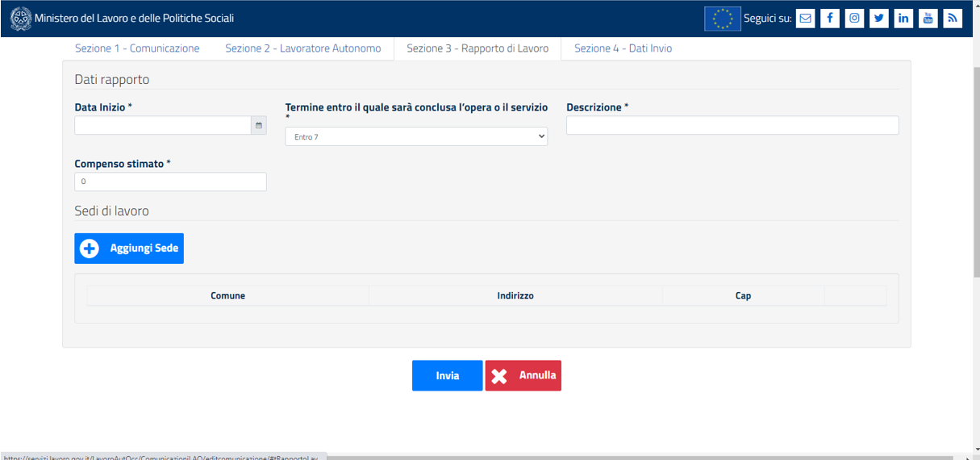Go to Sezione 4 - Dati Invio tab
The width and height of the screenshot is (980, 460).
pyautogui.click(x=623, y=48)
